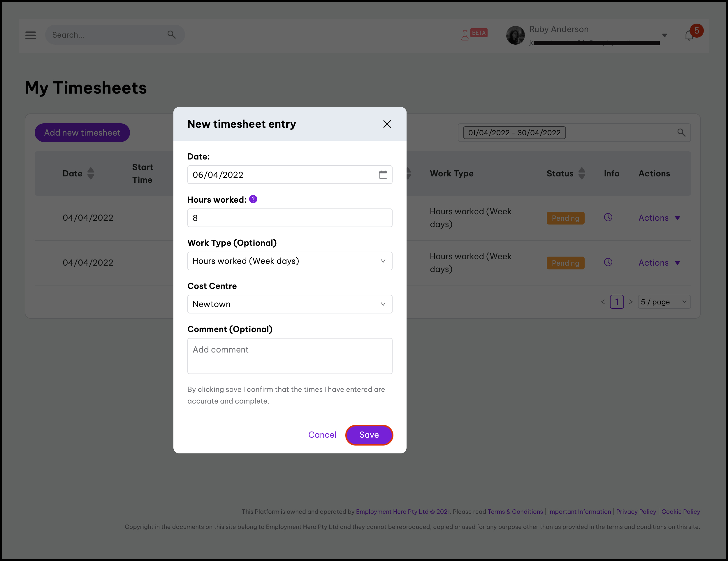Click the clock info icon in first row
This screenshot has height=561, width=728.
click(x=608, y=218)
